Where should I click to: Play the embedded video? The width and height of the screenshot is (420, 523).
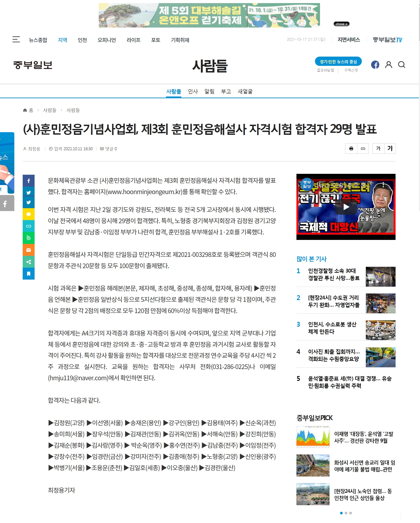[x=346, y=207]
